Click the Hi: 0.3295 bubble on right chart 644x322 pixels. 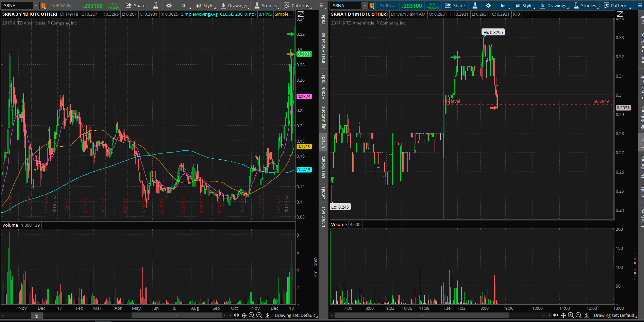tap(493, 32)
